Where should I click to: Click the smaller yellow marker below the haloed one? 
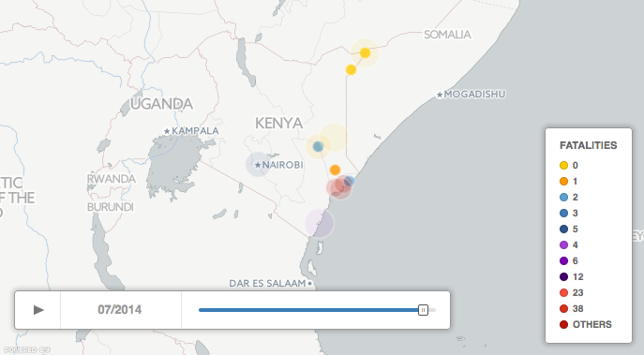point(351,69)
